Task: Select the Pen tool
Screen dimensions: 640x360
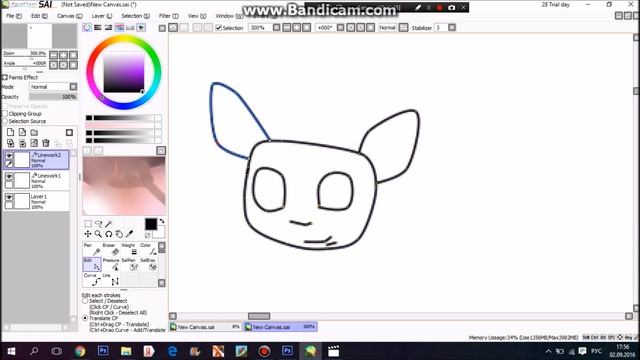Action: click(x=92, y=249)
